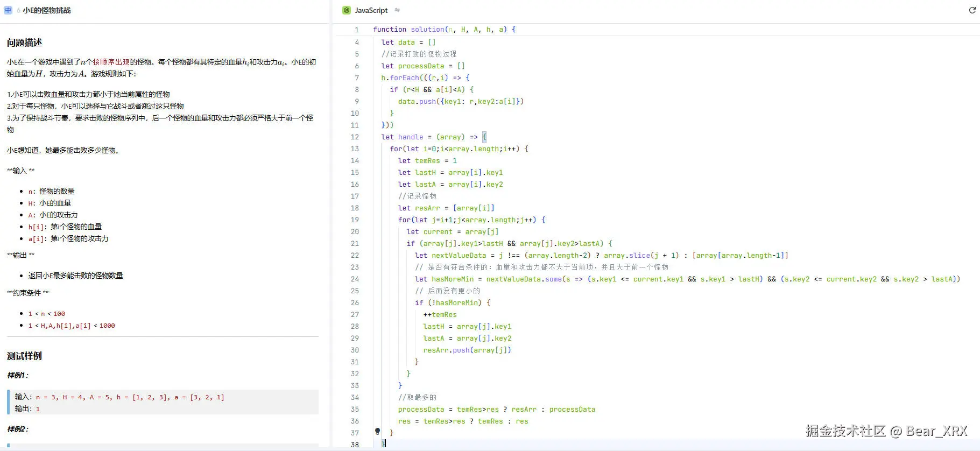Viewport: 980px width, 451px height.
Task: Click line number 1 in the gutter
Action: click(x=356, y=30)
